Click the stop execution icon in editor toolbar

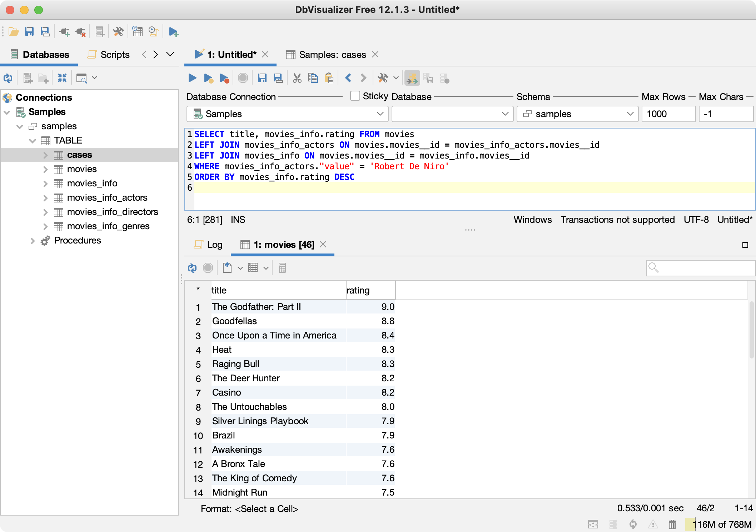click(243, 78)
